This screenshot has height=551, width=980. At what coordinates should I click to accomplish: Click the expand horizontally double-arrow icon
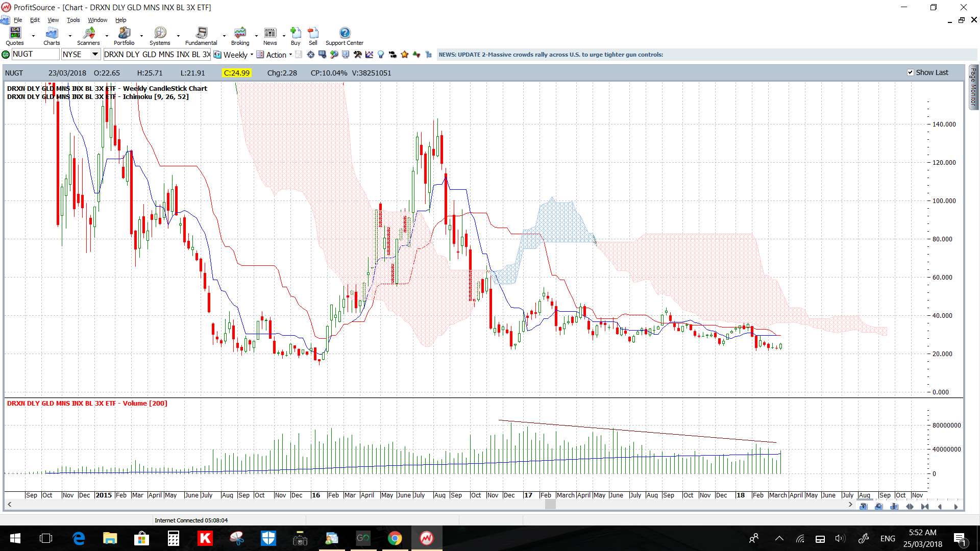click(x=910, y=507)
